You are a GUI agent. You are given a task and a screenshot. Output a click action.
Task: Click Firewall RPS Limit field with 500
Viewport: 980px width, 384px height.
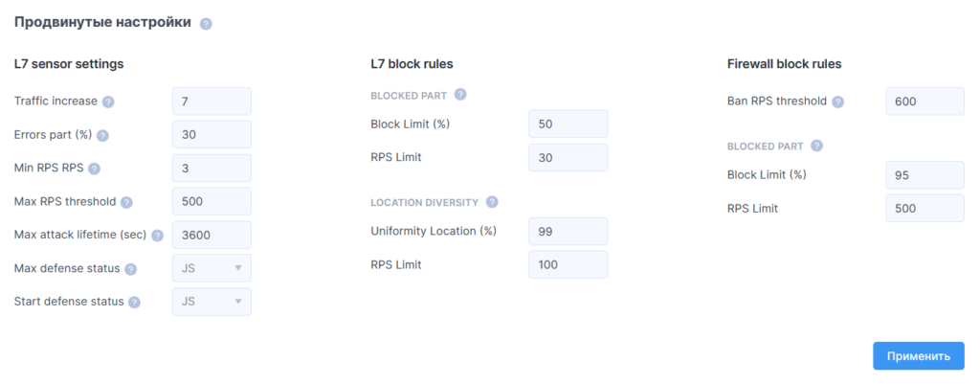925,208
